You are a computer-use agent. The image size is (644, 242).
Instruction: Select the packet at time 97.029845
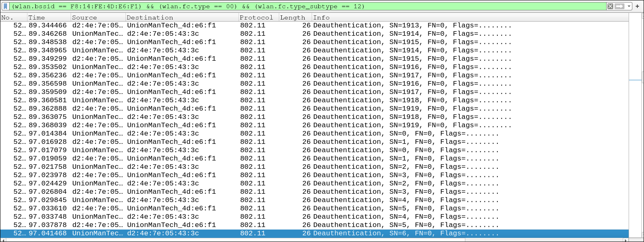tap(315, 200)
